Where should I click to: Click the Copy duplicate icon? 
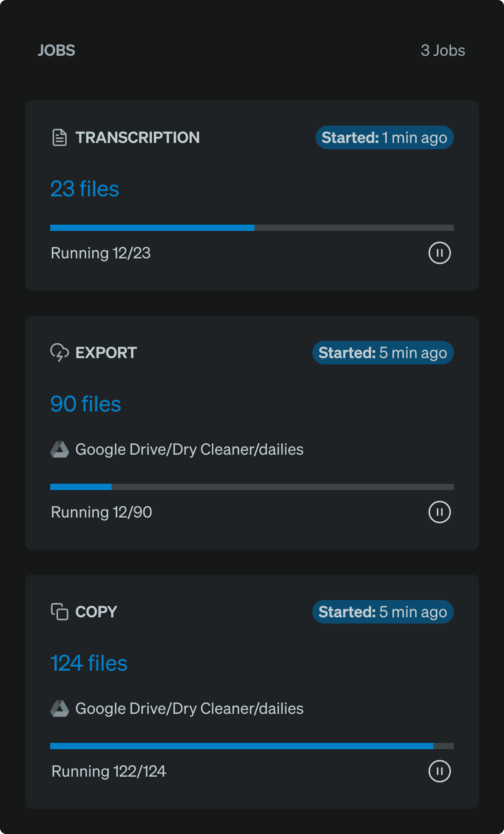[59, 612]
